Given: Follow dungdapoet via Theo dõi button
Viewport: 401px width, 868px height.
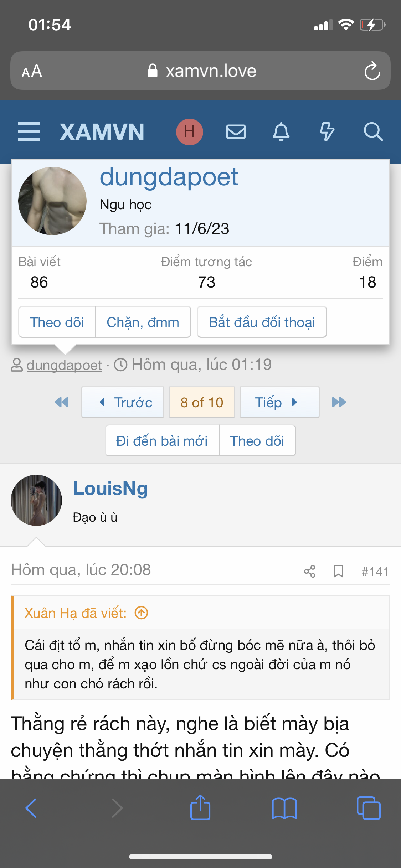Looking at the screenshot, I should coord(57,322).
